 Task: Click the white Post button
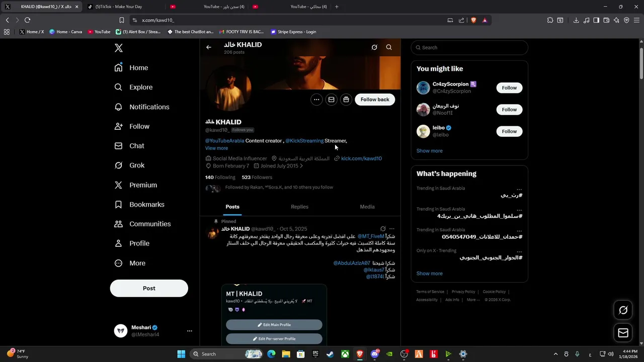click(149, 288)
